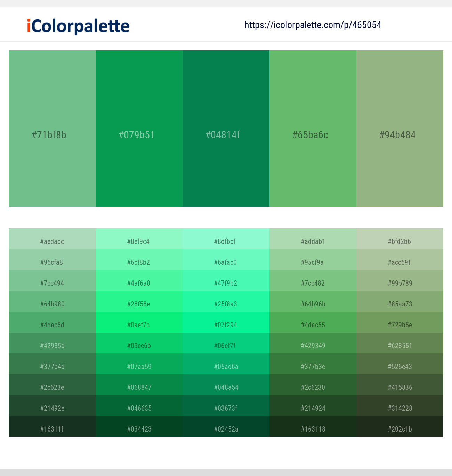Select the darkest shade #16311f
Image resolution: width=452 pixels, height=476 pixels.
point(52,426)
